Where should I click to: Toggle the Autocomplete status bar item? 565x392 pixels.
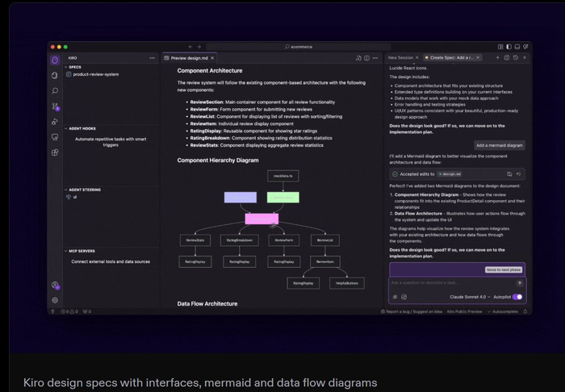pyautogui.click(x=503, y=311)
